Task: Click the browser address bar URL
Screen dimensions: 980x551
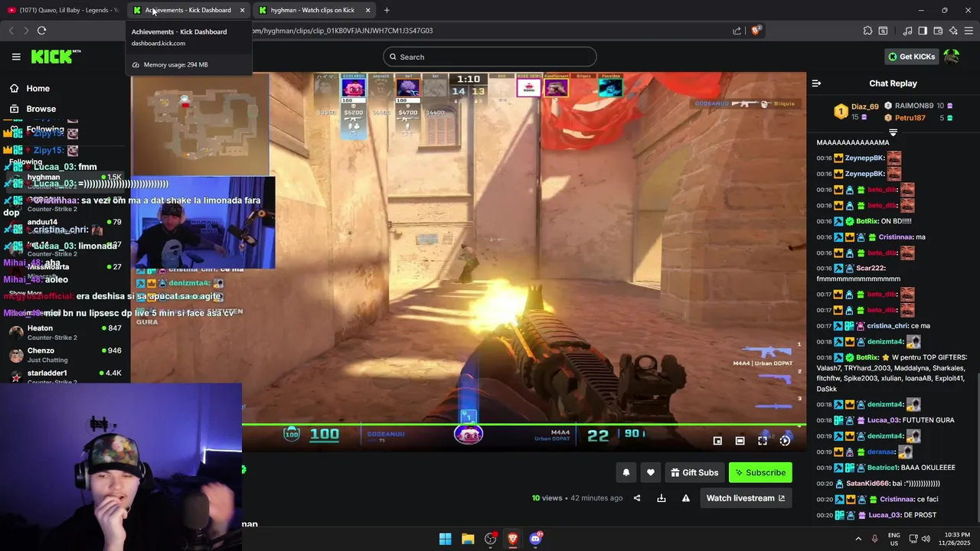Action: 345,31
